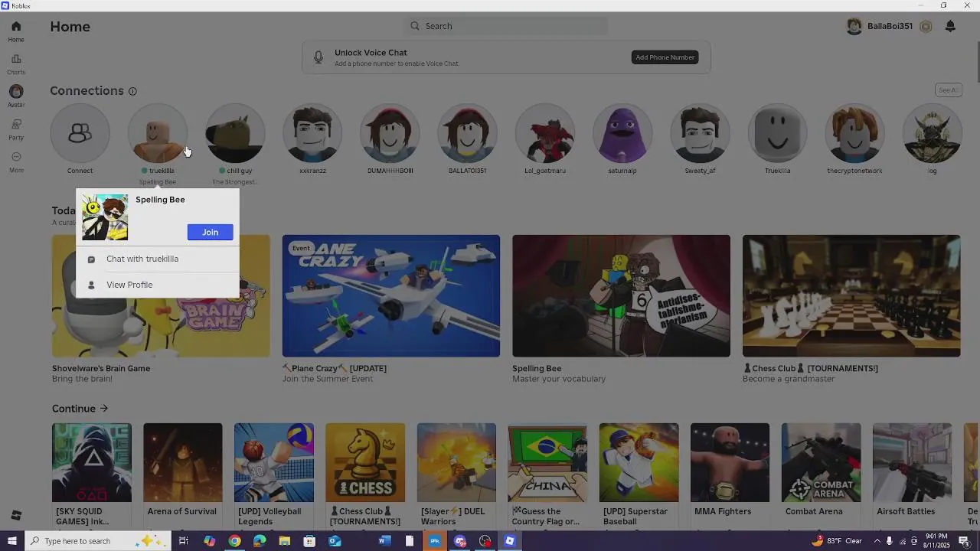Join the Spelling Bee game
The height and width of the screenshot is (551, 980).
coord(210,232)
